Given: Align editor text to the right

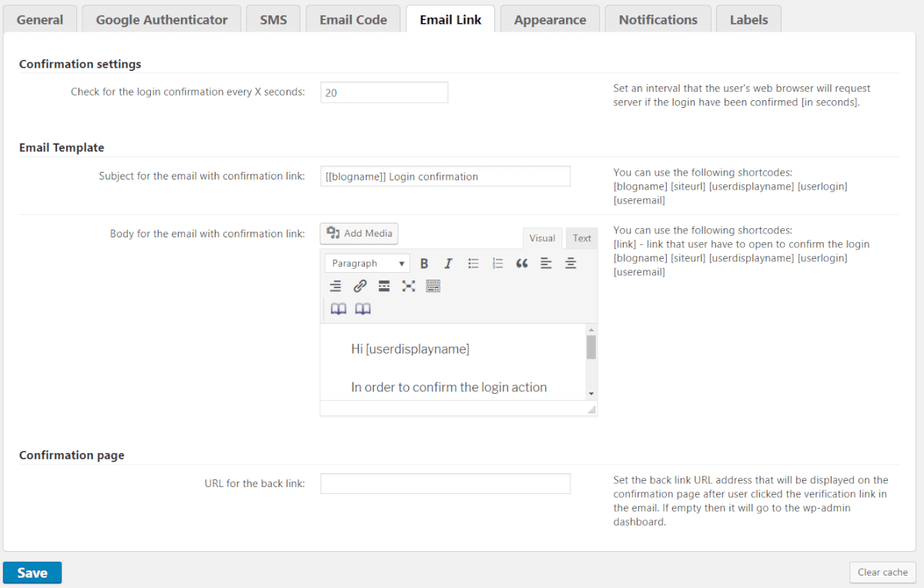Looking at the screenshot, I should (336, 287).
